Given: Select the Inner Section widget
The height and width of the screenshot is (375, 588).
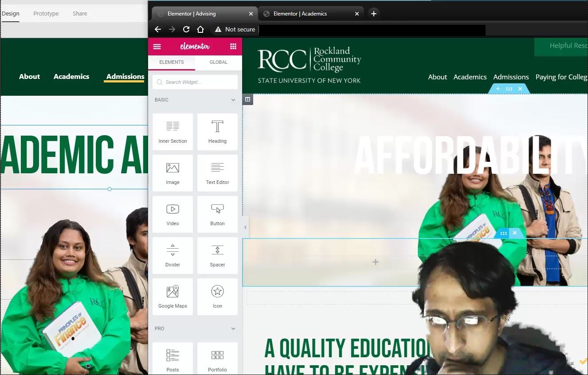Looking at the screenshot, I should (172, 132).
